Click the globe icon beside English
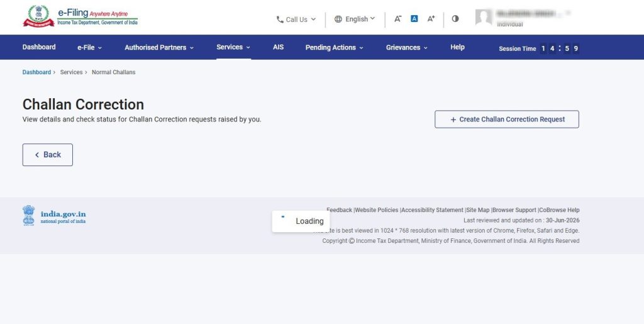 point(338,19)
